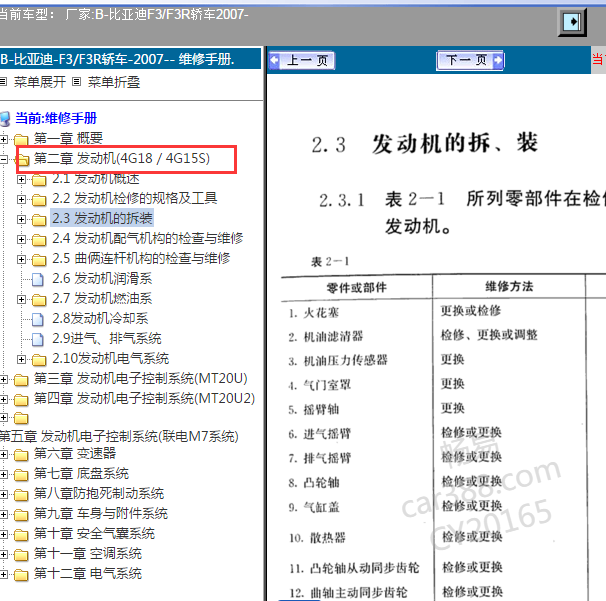The image size is (606, 601).
Task: Expand the 2.5 曲柄连杆机构 node
Action: pyautogui.click(x=22, y=259)
